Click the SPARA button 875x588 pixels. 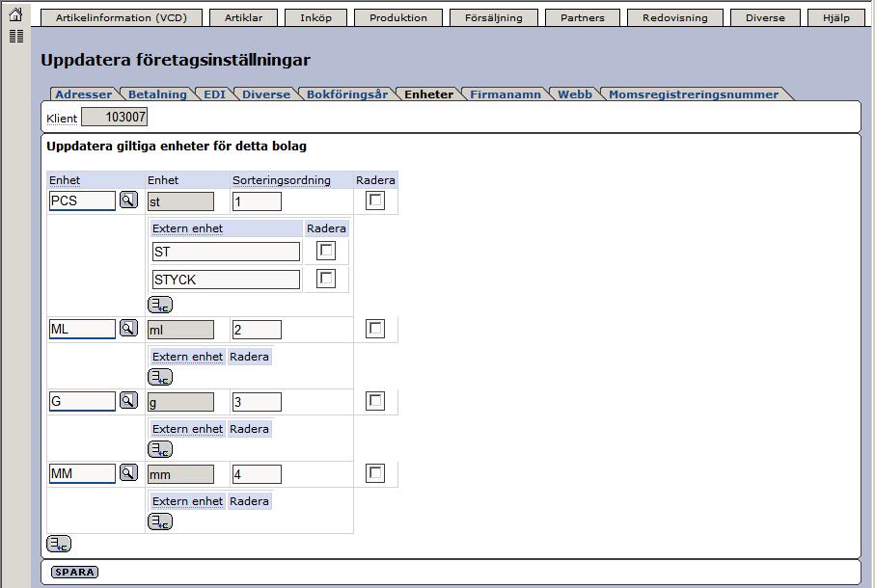(75, 572)
